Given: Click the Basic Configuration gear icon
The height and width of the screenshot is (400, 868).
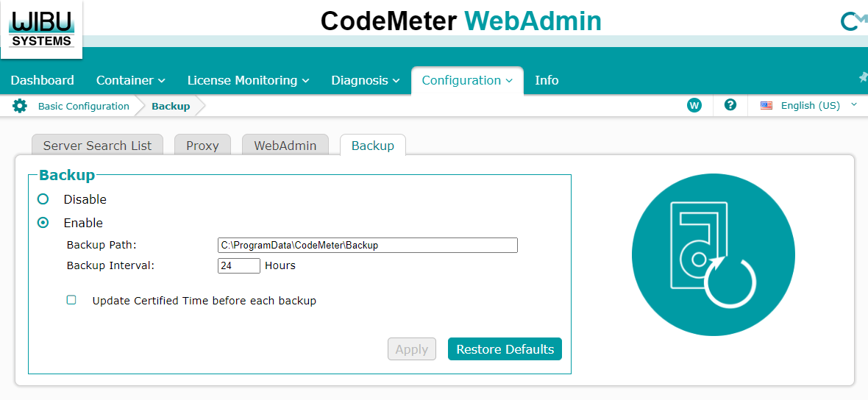Looking at the screenshot, I should [20, 106].
